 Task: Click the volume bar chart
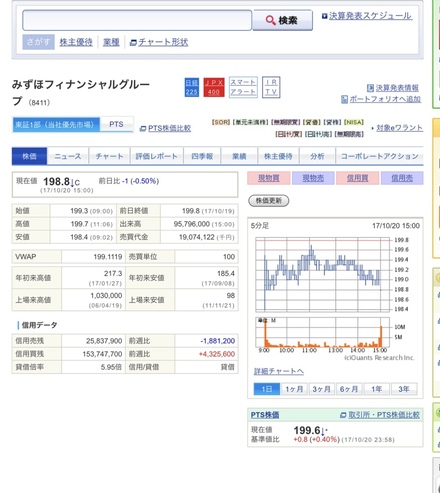323,332
